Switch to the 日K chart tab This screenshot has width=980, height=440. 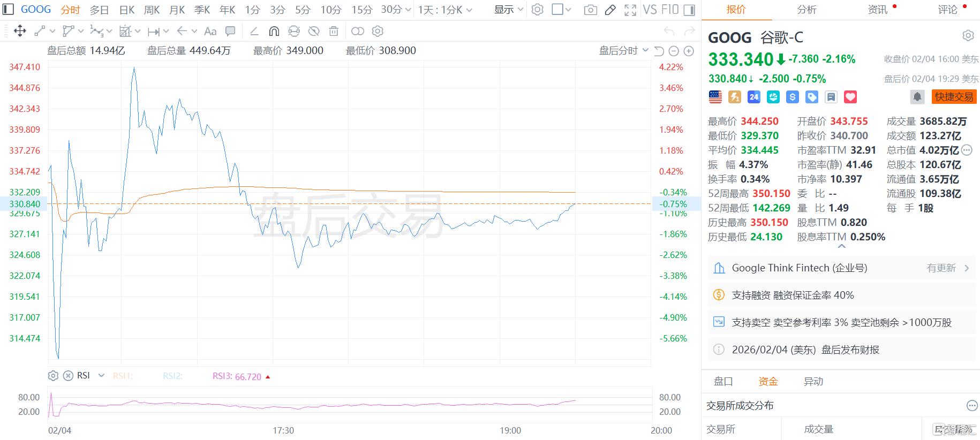pyautogui.click(x=127, y=10)
